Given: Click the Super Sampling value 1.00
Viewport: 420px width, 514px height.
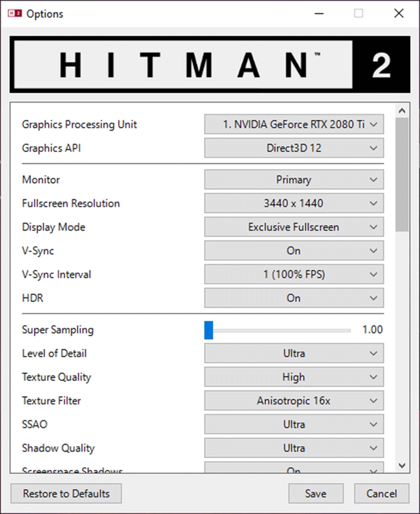Looking at the screenshot, I should coord(372,330).
